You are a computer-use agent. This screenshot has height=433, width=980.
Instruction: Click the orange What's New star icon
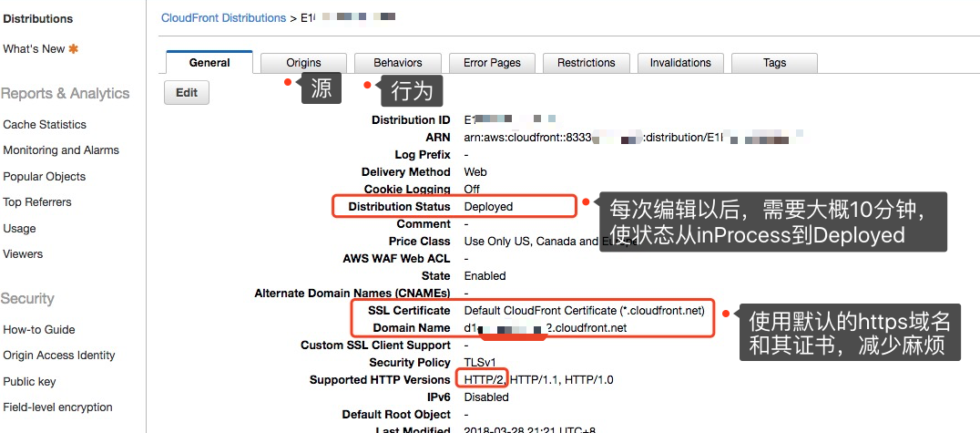73,49
